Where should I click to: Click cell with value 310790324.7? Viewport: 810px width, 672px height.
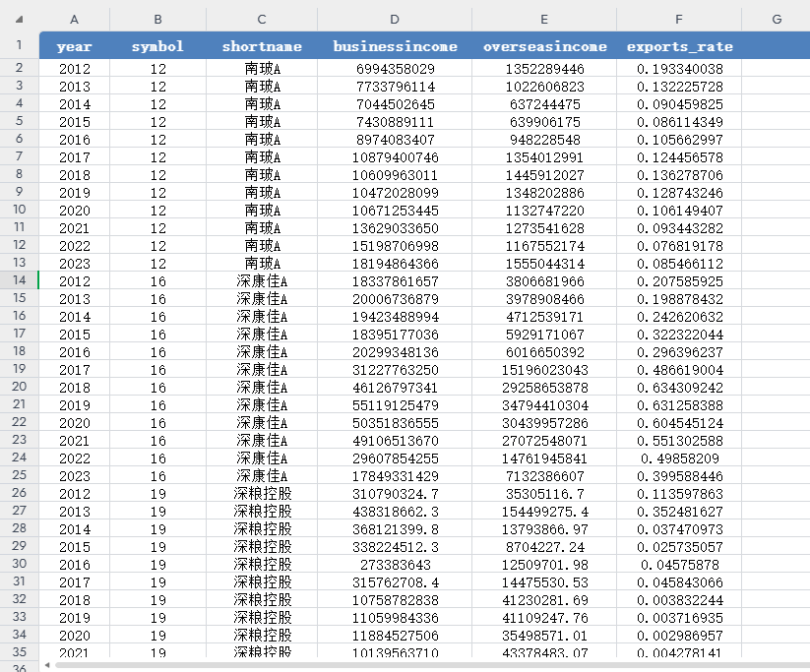pyautogui.click(x=395, y=494)
